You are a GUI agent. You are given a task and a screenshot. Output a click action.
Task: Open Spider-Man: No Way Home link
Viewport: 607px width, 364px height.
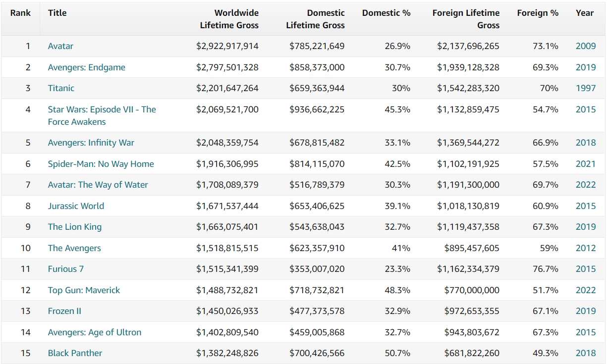point(101,164)
